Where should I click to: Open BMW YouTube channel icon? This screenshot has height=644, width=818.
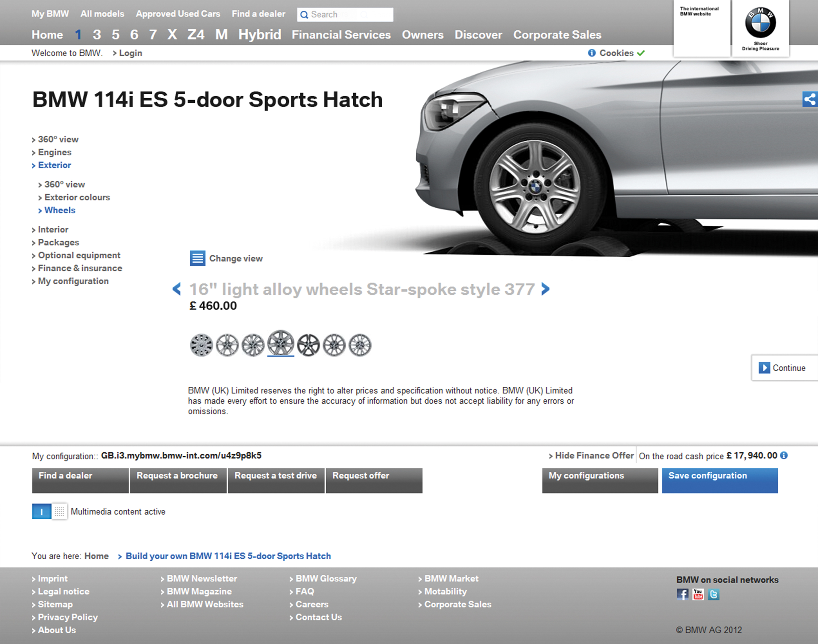coord(698,595)
